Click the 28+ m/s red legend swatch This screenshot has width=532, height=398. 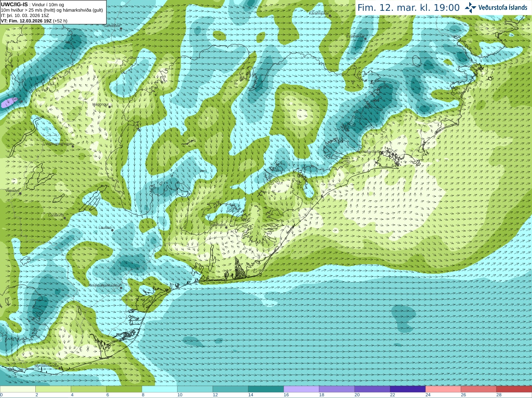pos(514,389)
